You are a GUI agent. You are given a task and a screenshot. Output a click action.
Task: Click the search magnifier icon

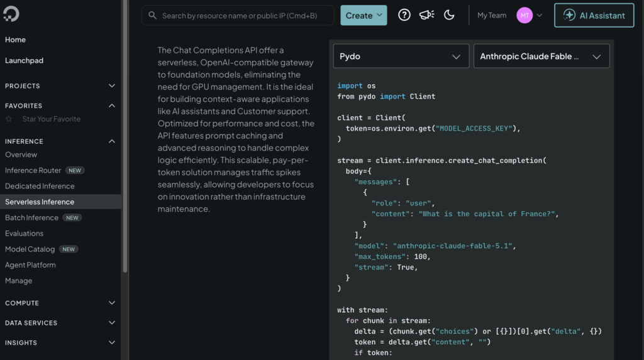152,15
